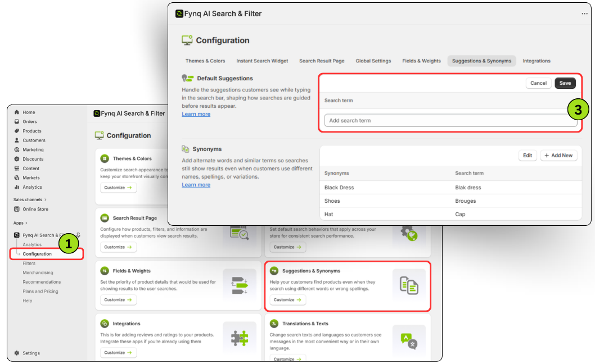Open the Themes & Colors tab
Viewport: 595px width, 364px height.
click(x=205, y=61)
